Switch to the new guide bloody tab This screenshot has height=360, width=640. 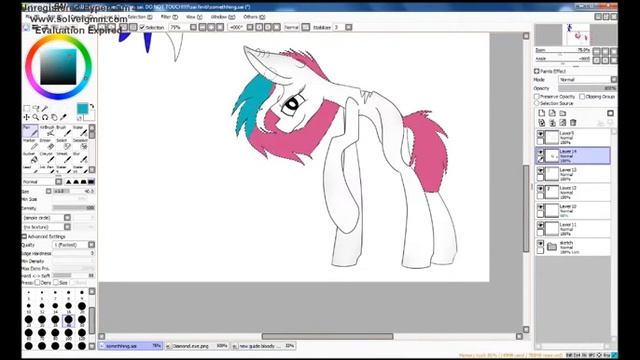coord(263,346)
